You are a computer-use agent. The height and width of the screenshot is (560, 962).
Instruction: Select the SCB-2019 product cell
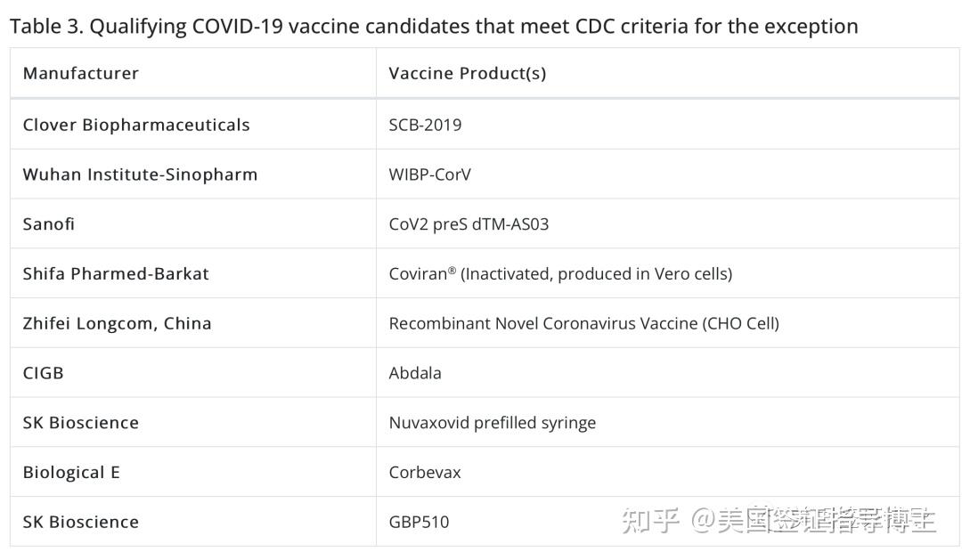(x=425, y=125)
